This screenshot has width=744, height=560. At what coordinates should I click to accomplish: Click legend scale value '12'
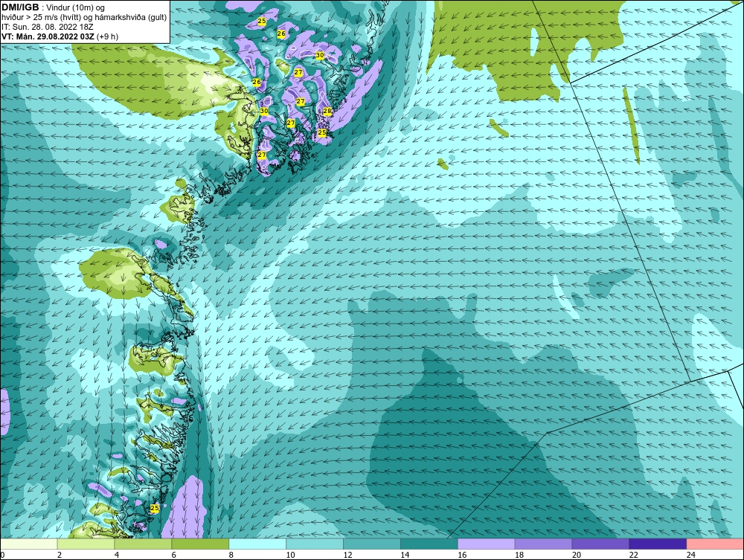[347, 555]
